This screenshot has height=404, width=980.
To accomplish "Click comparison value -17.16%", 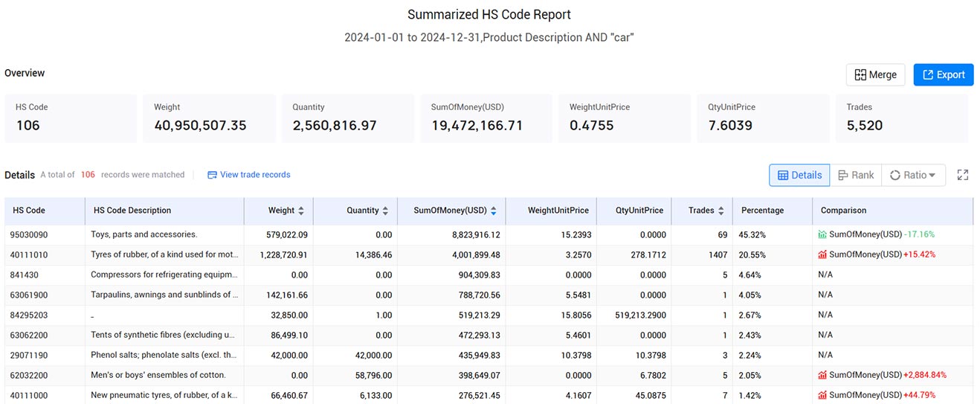I will click(x=919, y=234).
